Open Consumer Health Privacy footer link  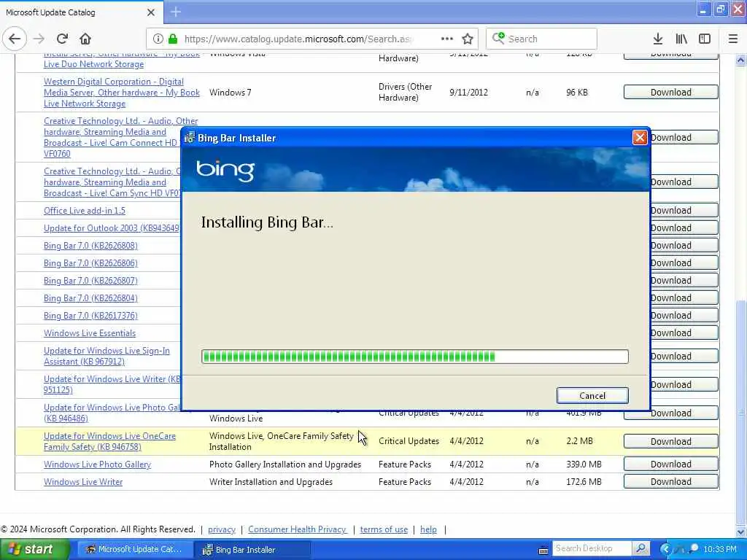pos(298,529)
